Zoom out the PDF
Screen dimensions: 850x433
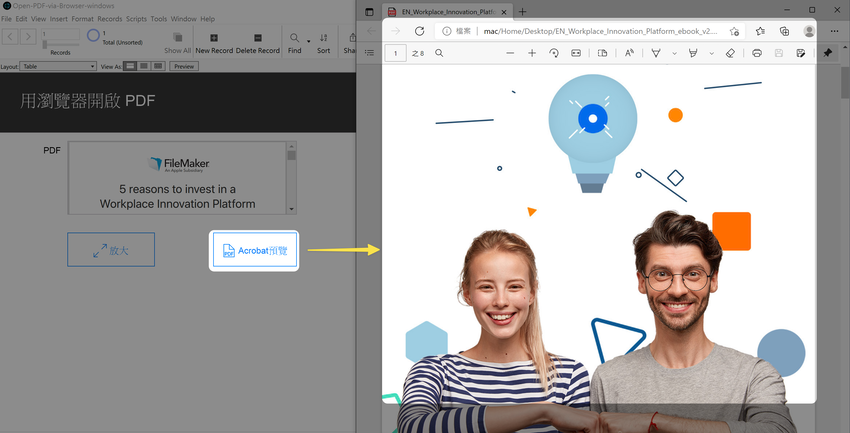click(x=510, y=53)
